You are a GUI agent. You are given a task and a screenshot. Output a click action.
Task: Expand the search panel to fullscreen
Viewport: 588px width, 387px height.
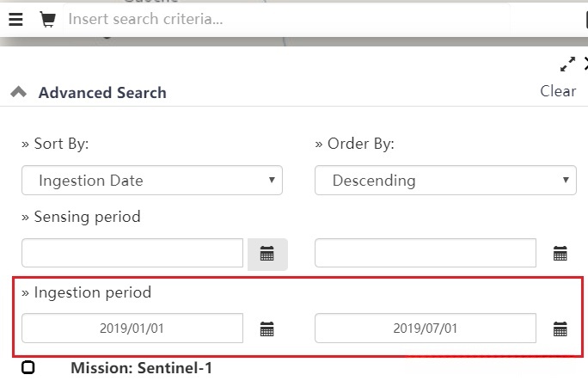pyautogui.click(x=567, y=64)
